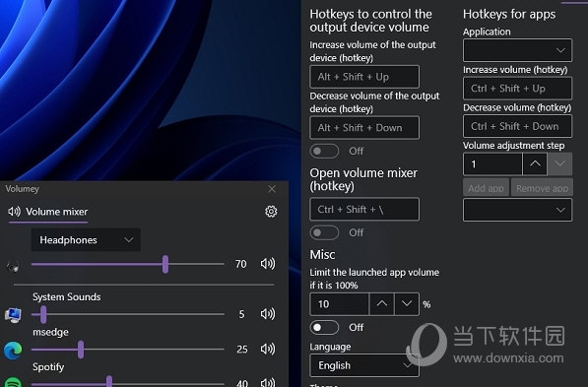Click the Volume adjustment step value field
The image size is (588, 387).
click(x=492, y=163)
